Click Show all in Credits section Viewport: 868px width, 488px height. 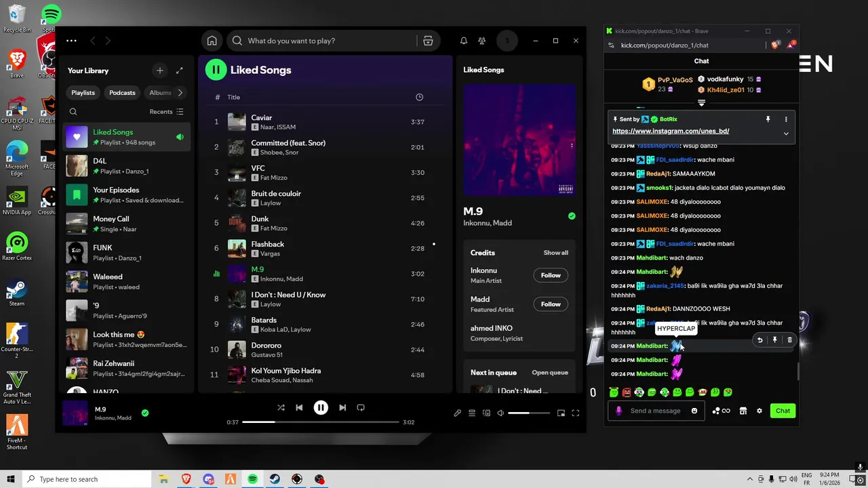tap(556, 253)
